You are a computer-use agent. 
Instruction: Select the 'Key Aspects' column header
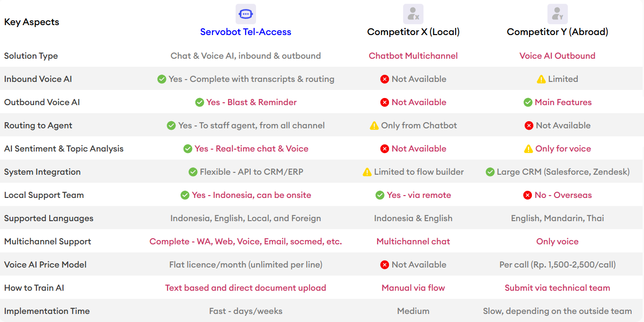(x=32, y=22)
